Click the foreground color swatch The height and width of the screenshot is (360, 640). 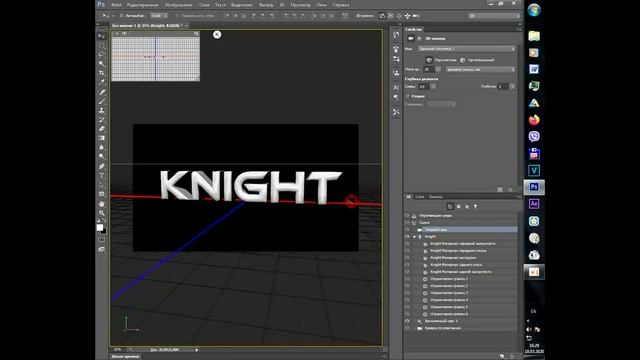coord(100,227)
